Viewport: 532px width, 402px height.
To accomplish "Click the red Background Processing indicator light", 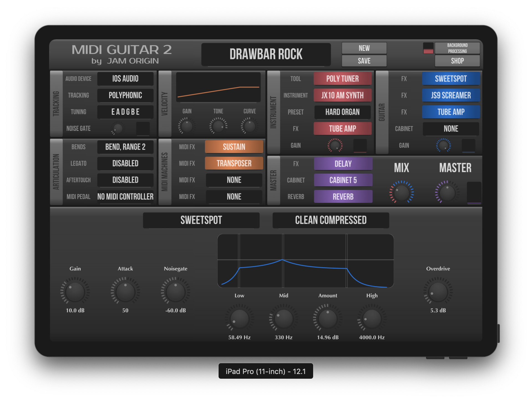I will [428, 48].
